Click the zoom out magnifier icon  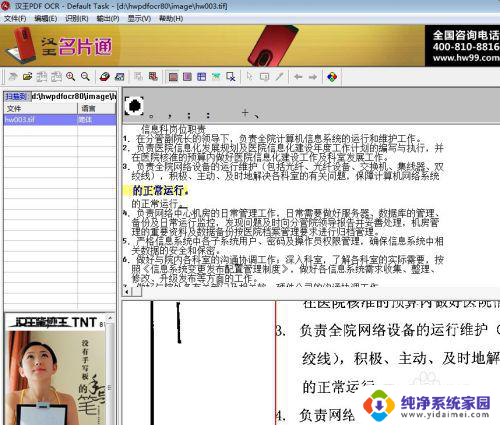click(x=85, y=77)
